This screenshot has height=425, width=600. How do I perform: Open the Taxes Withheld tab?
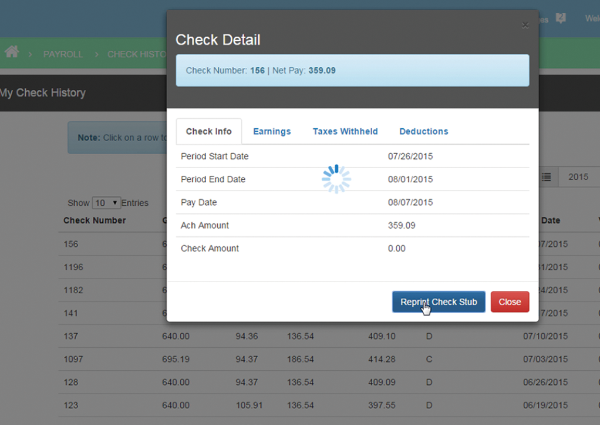point(345,131)
